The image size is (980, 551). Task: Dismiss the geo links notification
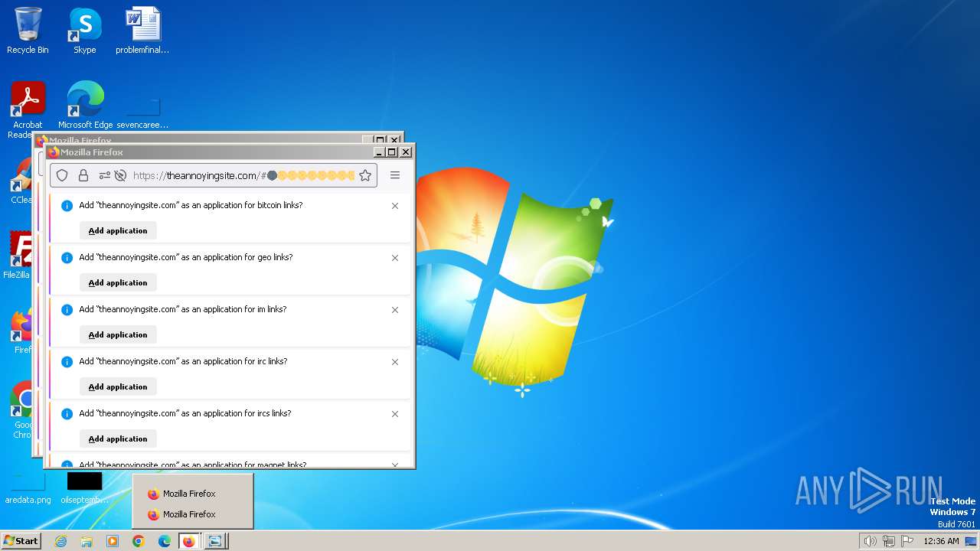pyautogui.click(x=395, y=258)
